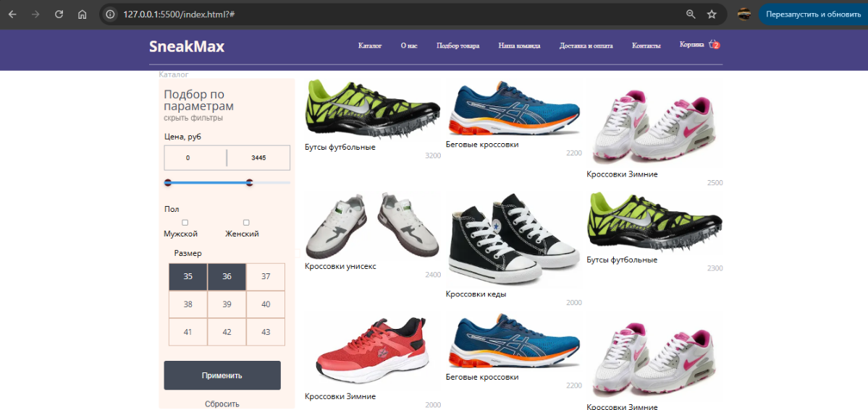Reload the page with refresh icon

(x=59, y=14)
